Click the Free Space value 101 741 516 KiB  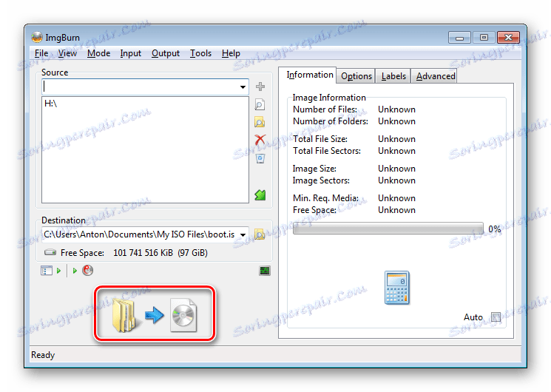(x=143, y=253)
